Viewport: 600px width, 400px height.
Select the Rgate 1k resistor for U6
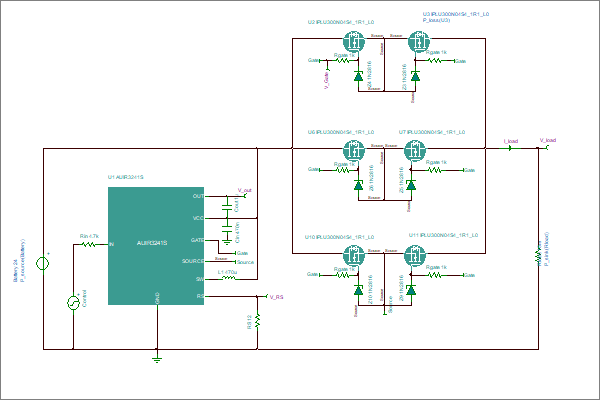342,170
